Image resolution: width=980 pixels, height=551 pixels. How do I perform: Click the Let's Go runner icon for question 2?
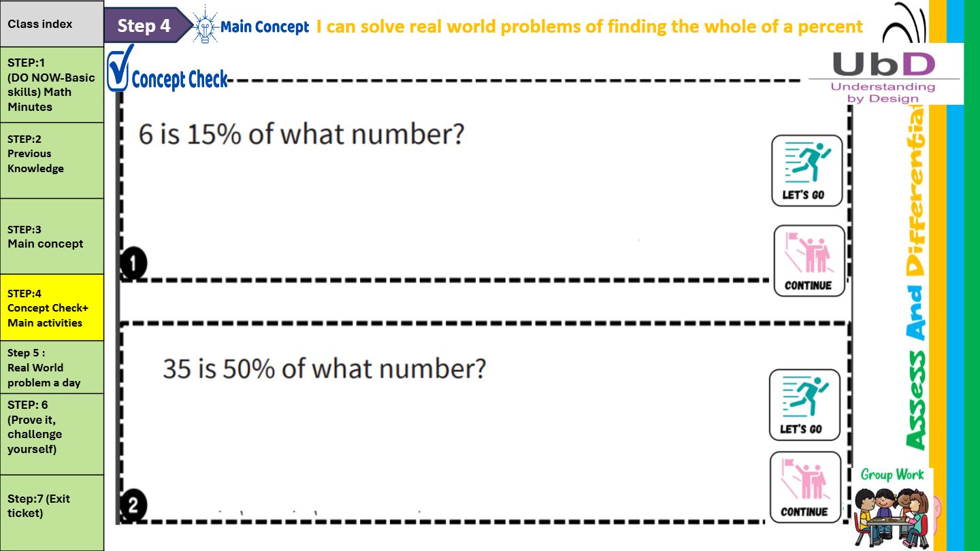point(804,405)
